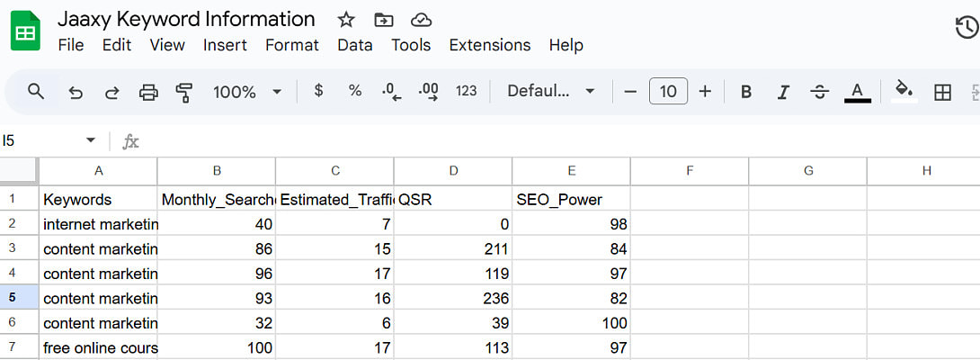Select the SEO_Power header cell

[571, 200]
